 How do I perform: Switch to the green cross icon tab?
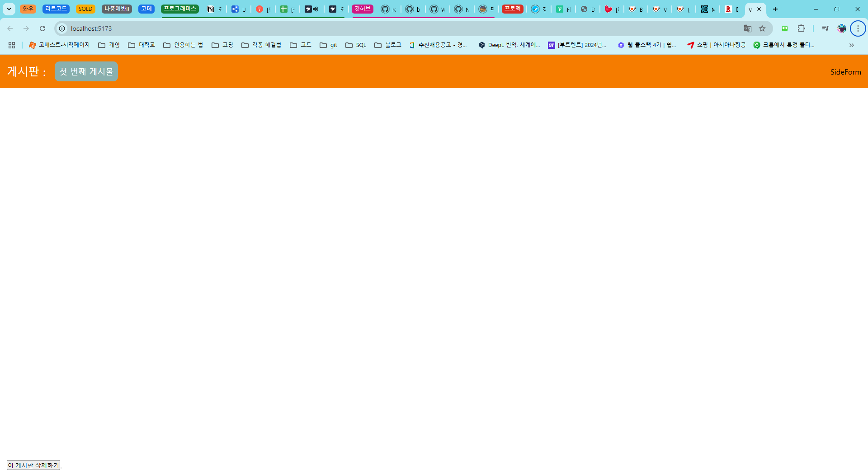288,9
